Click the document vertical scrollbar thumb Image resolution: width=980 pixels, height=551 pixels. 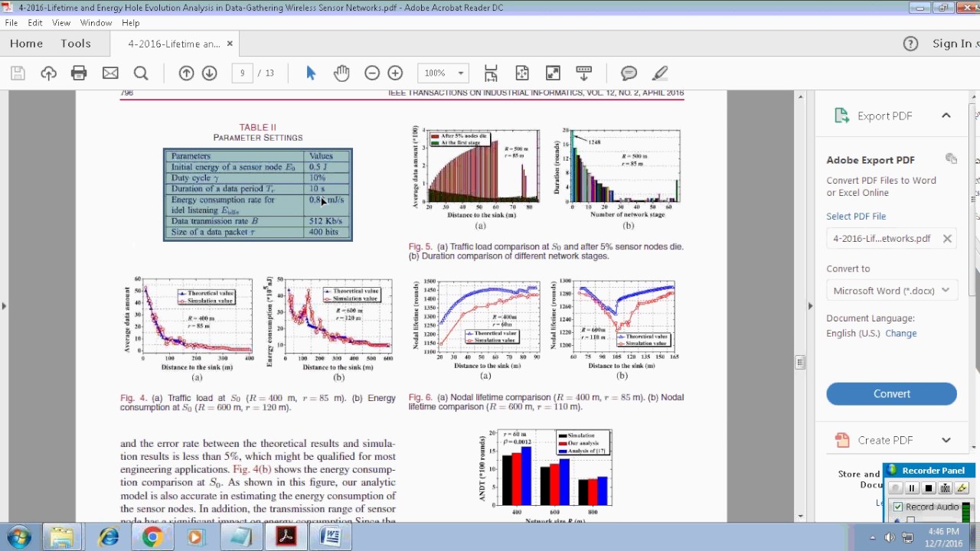click(x=800, y=363)
